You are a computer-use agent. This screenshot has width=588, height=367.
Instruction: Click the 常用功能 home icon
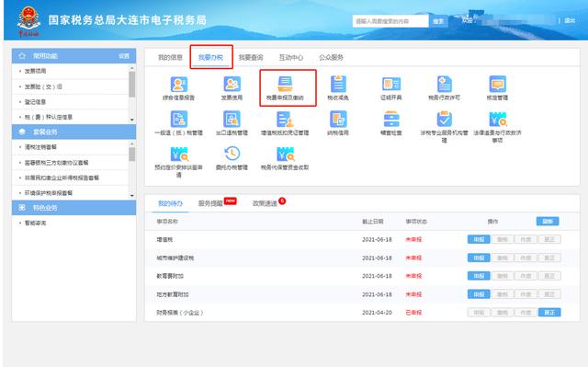[22, 56]
